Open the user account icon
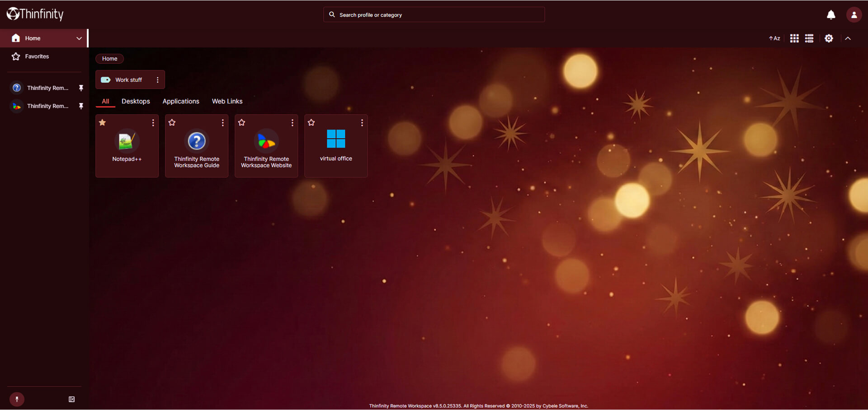 pyautogui.click(x=854, y=14)
